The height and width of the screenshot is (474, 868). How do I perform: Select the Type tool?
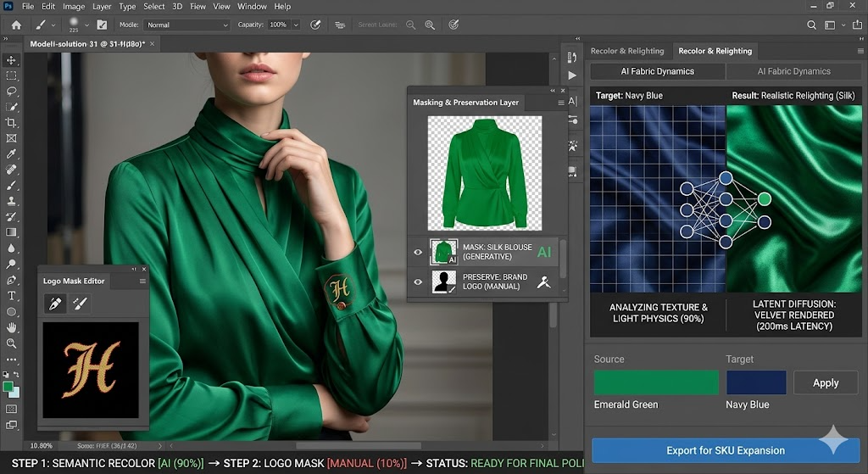point(11,296)
